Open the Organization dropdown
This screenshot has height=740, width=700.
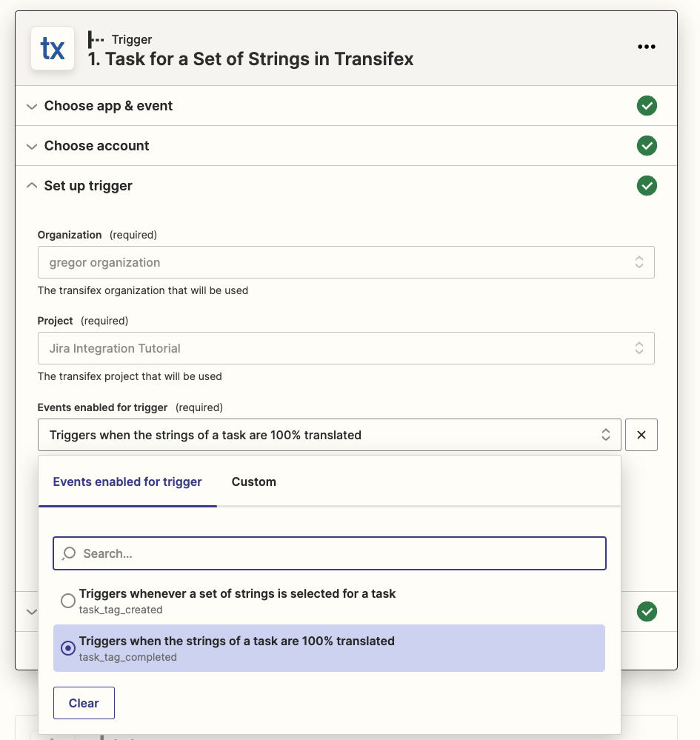click(346, 262)
